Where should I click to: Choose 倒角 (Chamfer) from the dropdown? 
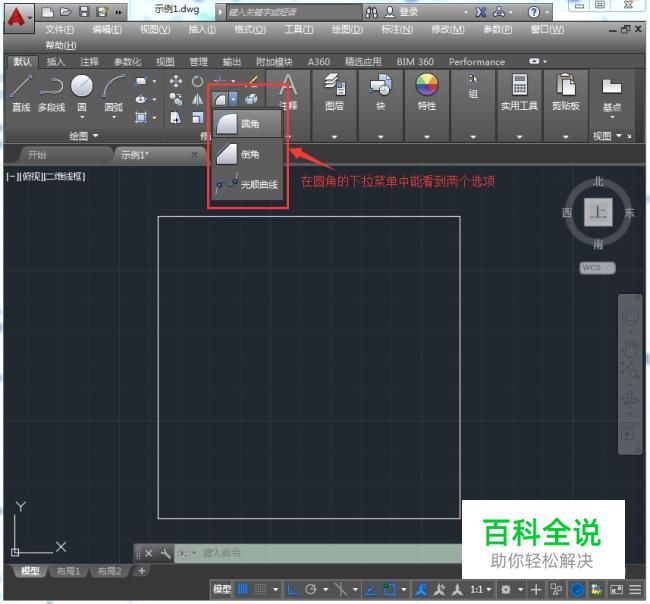point(247,154)
